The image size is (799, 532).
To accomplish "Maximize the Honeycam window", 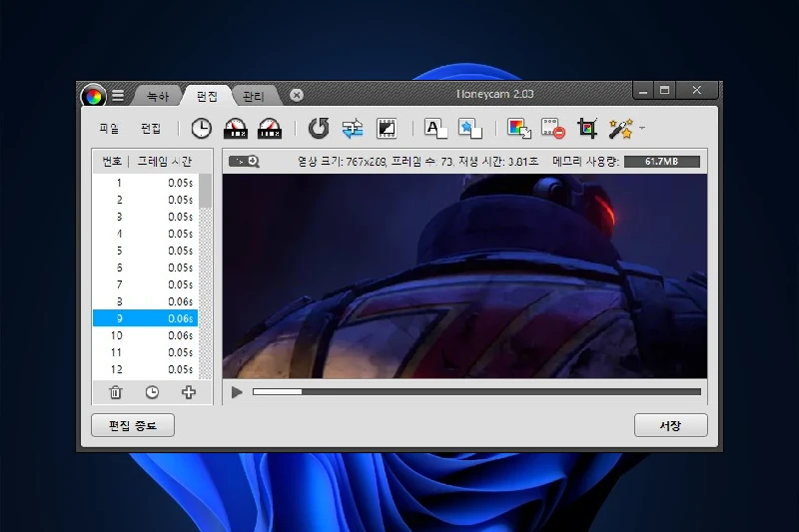I will pyautogui.click(x=664, y=90).
